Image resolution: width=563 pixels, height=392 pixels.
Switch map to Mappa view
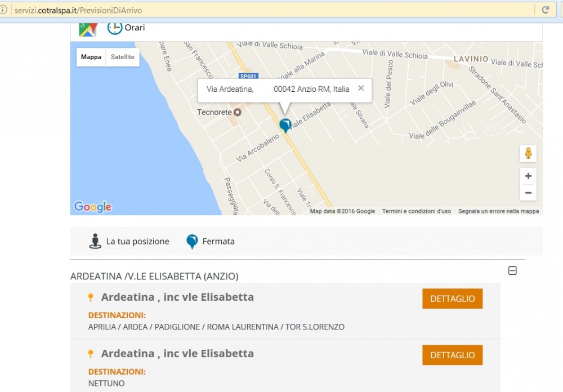coord(91,57)
